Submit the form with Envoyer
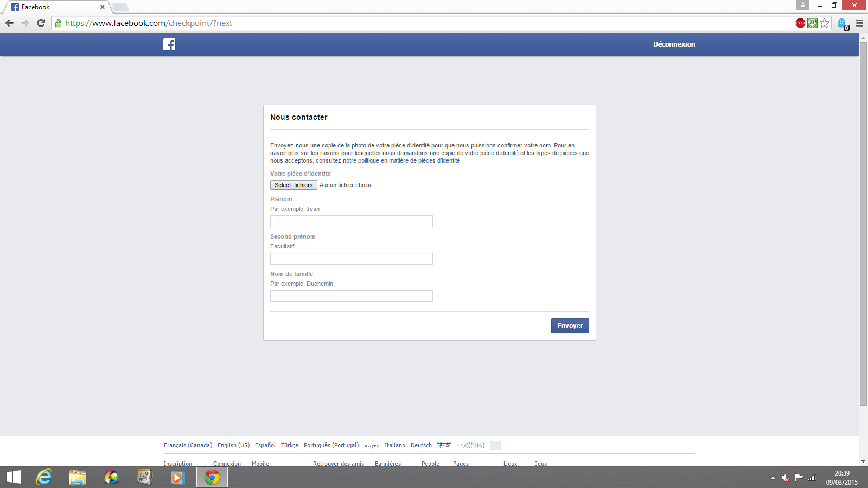868x488 pixels. coord(570,326)
